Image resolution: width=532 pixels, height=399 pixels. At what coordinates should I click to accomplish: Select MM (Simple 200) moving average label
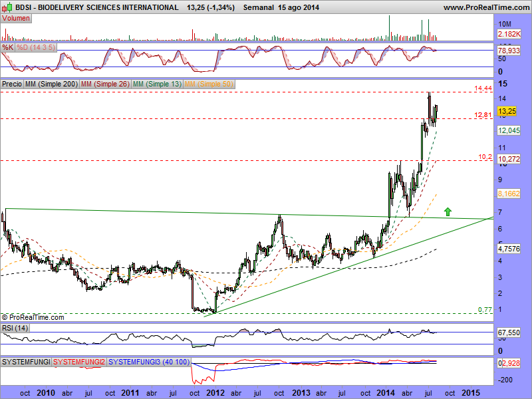click(52, 84)
